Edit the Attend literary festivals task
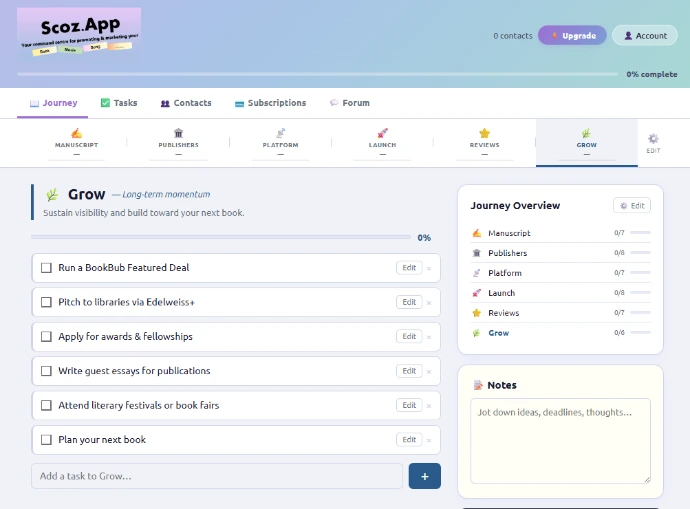The height and width of the screenshot is (509, 690). coord(409,405)
